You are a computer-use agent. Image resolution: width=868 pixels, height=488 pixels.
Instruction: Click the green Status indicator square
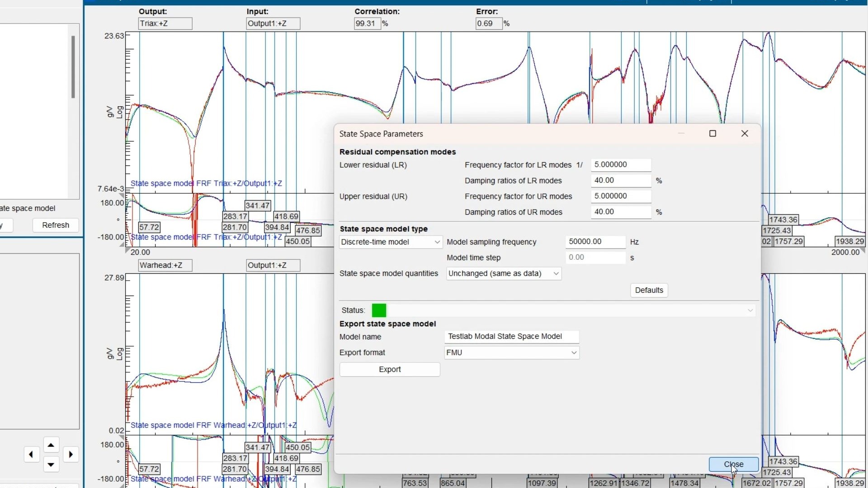pos(379,310)
